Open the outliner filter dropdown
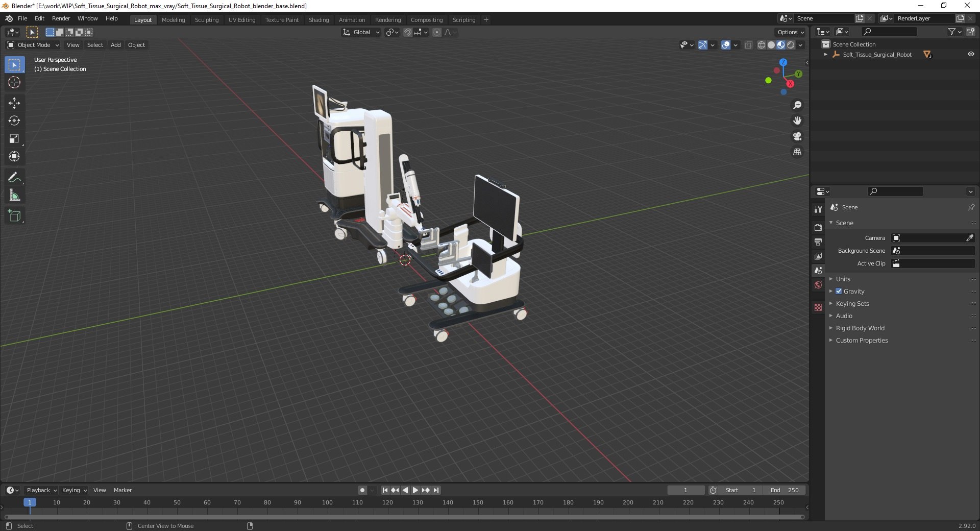Viewport: 980px width, 531px height. click(x=954, y=32)
